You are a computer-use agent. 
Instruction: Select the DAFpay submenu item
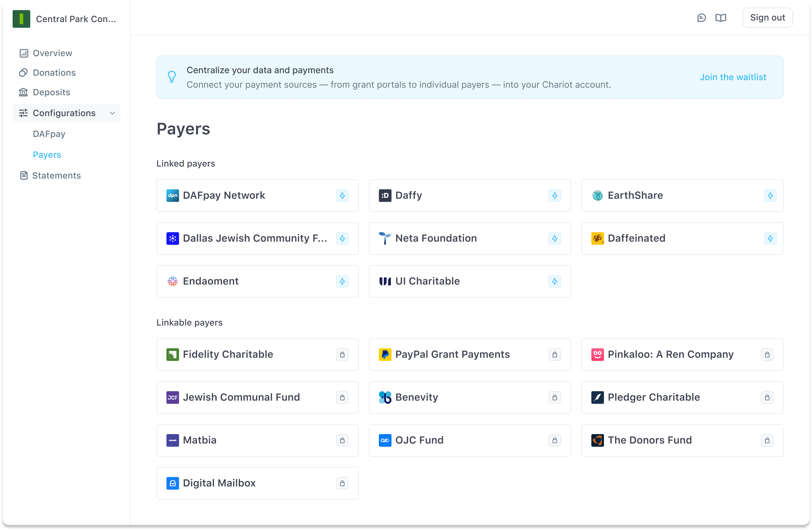pyautogui.click(x=49, y=134)
